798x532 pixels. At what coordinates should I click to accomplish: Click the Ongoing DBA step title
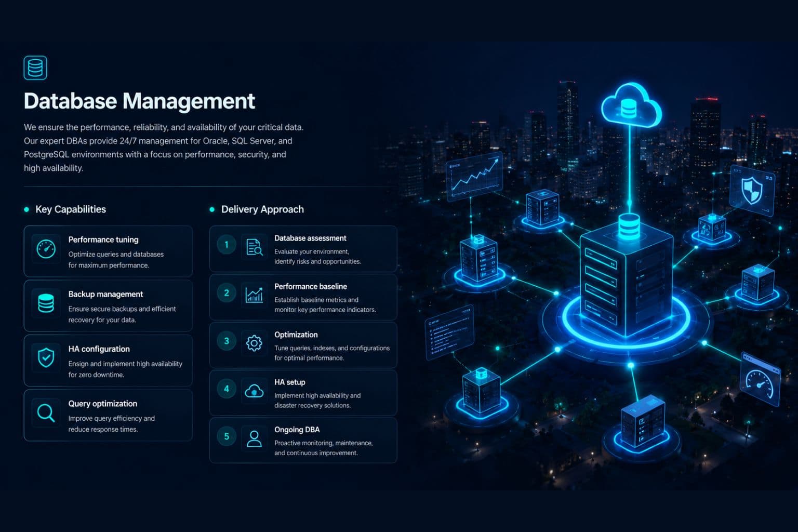tap(297, 430)
